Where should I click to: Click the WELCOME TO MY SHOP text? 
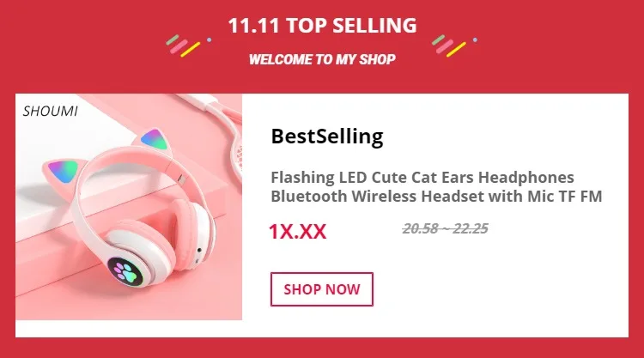pos(322,59)
